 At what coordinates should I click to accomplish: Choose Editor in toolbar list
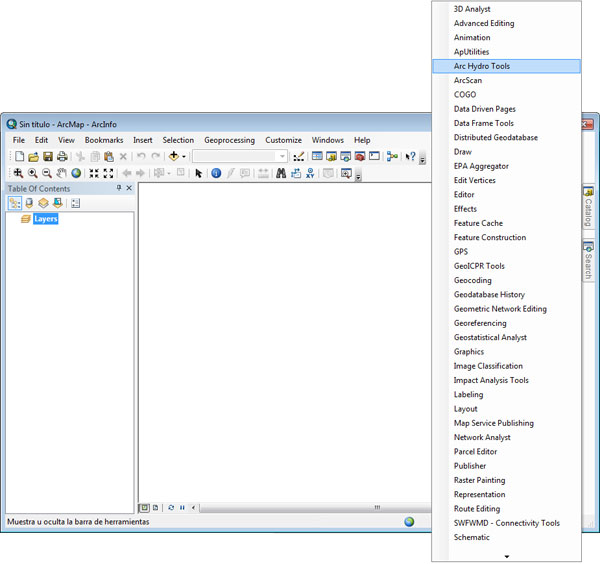pos(506,194)
